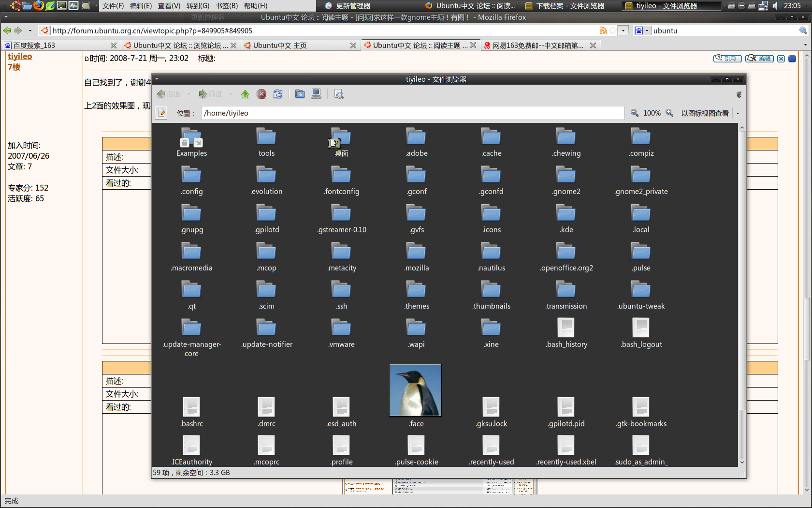Click the search box containing ubuntu
This screenshot has height=508, width=812.
(725, 30)
